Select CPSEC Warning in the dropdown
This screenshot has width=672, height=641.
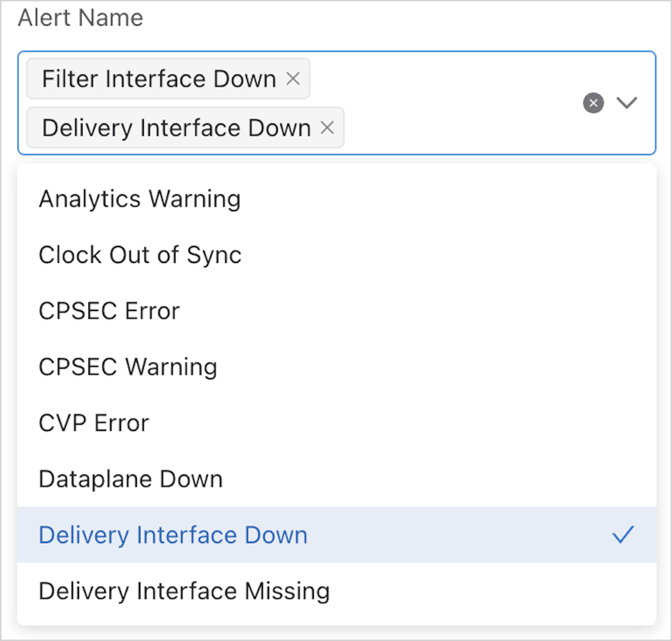point(127,367)
